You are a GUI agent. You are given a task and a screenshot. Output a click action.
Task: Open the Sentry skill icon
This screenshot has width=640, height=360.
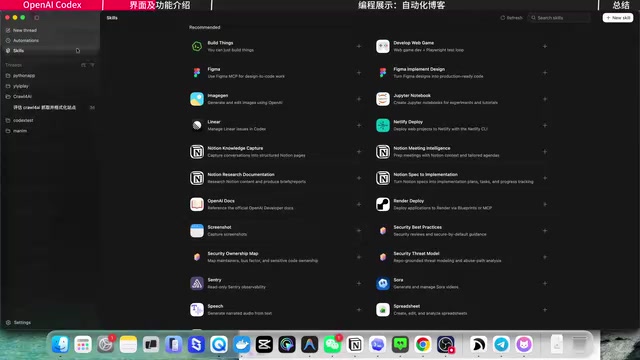[x=197, y=283]
